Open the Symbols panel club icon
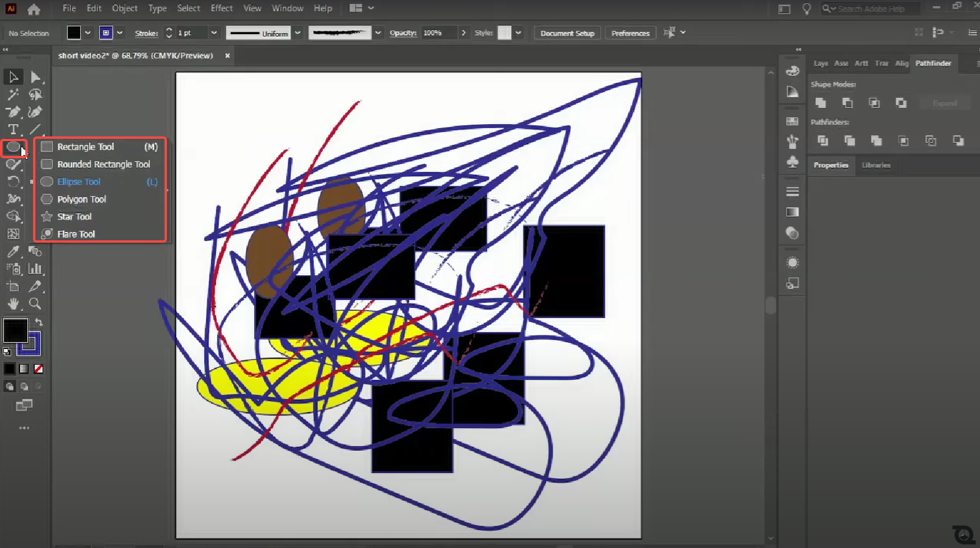Screen dimensions: 980x548 [792, 161]
